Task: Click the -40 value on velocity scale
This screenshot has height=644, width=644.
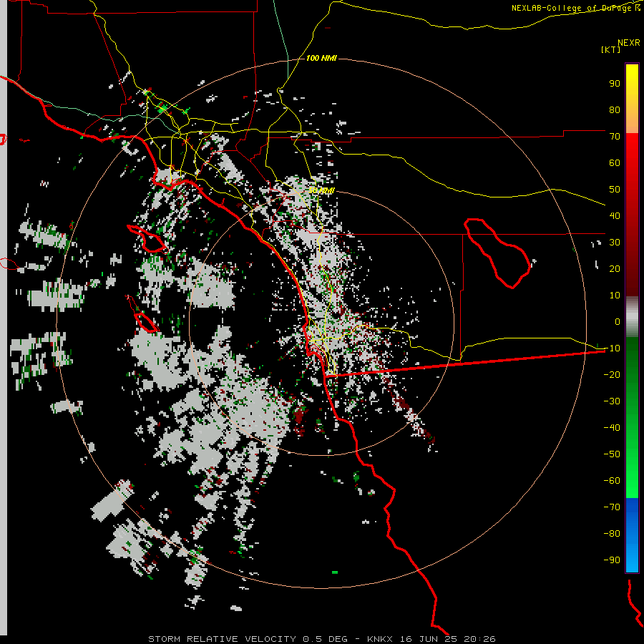Action: 612,428
